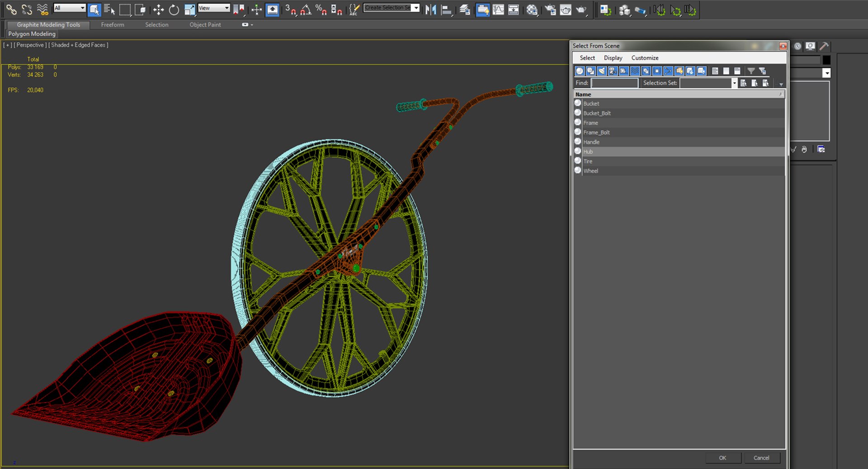
Task: Open the Utilities hammer panel
Action: 824,46
